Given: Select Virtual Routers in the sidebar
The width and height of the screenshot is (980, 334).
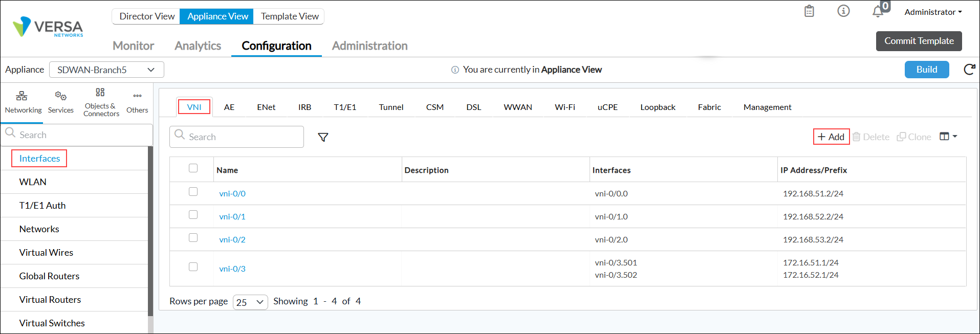Looking at the screenshot, I should click(75, 300).
